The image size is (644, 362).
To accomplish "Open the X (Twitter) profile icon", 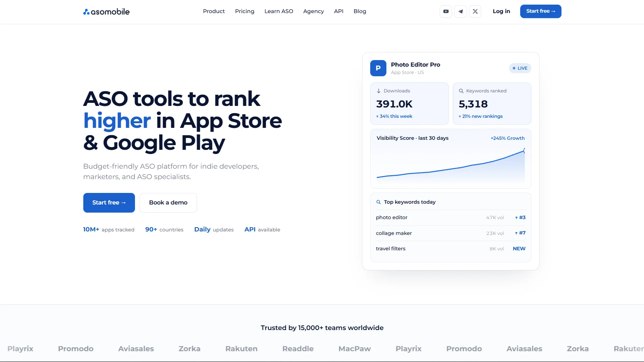I will [475, 12].
